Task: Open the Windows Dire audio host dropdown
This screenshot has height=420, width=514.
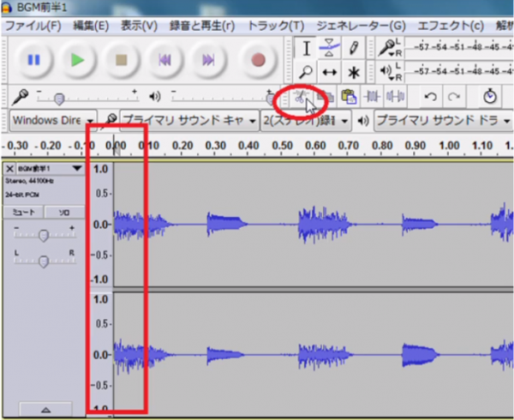Action: 50,120
